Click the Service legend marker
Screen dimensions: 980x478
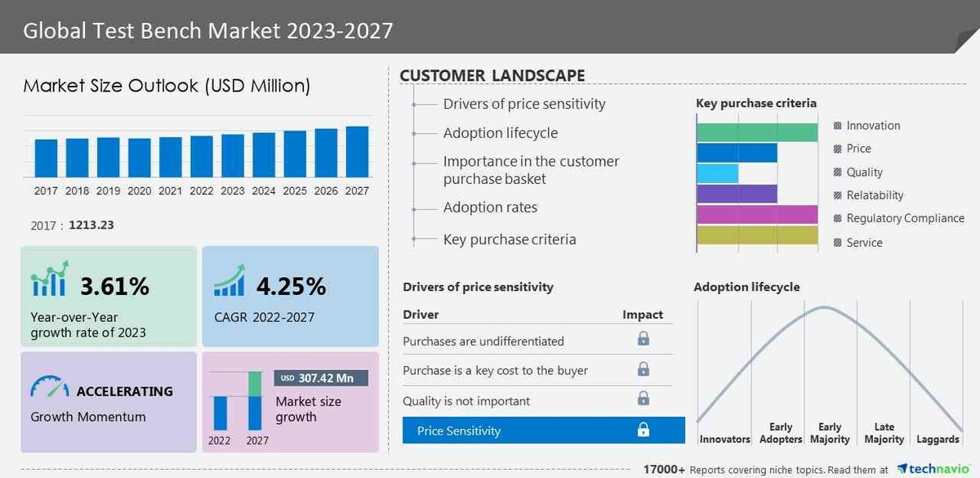pyautogui.click(x=838, y=243)
